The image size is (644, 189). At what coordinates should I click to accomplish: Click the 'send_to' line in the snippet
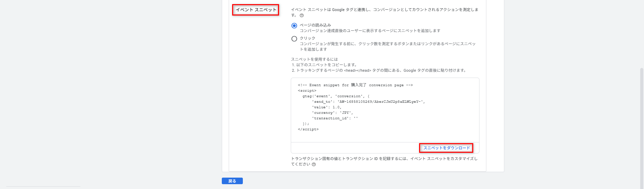pyautogui.click(x=368, y=102)
